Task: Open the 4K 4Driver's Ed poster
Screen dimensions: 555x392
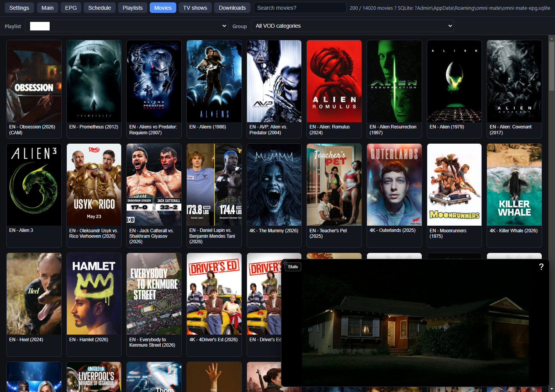Action: pos(214,294)
